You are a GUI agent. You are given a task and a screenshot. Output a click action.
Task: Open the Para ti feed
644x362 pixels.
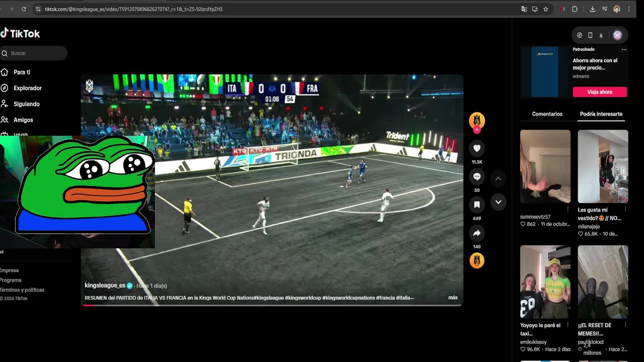point(22,72)
